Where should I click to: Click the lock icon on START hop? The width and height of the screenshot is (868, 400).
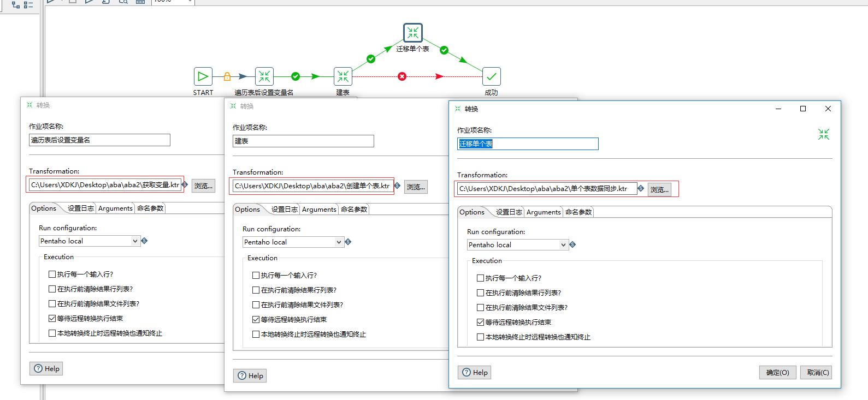tap(227, 76)
